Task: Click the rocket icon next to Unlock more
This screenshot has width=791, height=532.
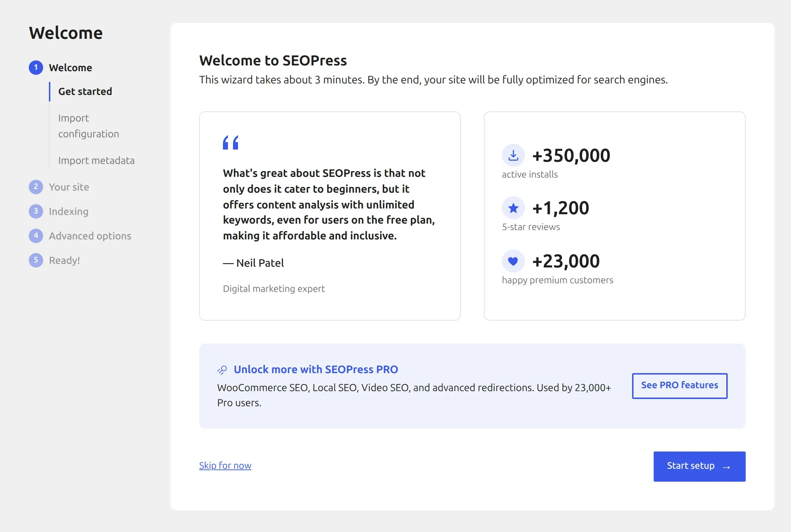Action: [x=222, y=370]
